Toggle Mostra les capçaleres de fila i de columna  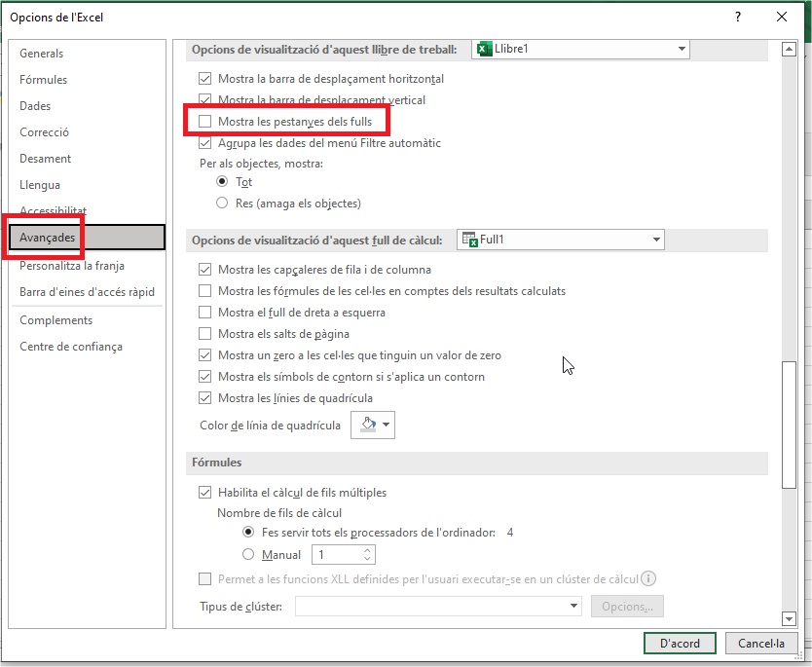(x=205, y=270)
